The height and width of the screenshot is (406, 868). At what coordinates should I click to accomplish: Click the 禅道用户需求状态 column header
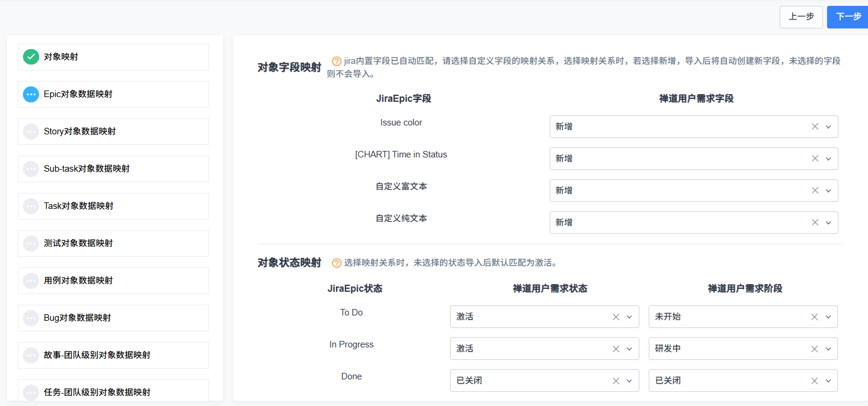pyautogui.click(x=550, y=289)
